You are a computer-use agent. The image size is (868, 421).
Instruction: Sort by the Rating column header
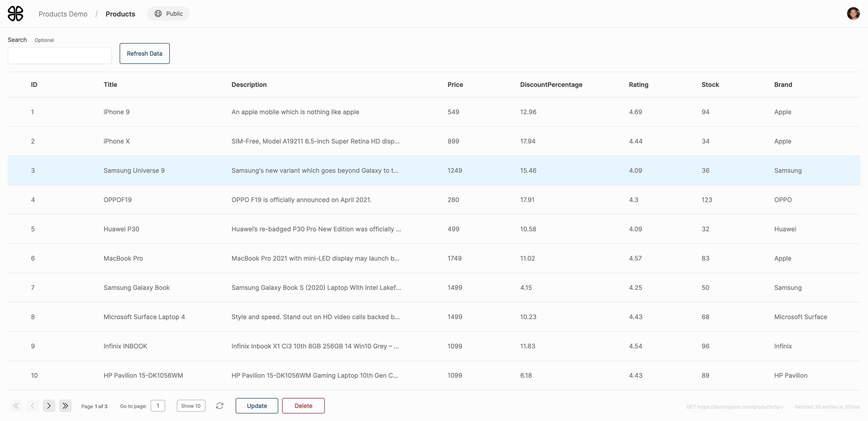point(639,84)
